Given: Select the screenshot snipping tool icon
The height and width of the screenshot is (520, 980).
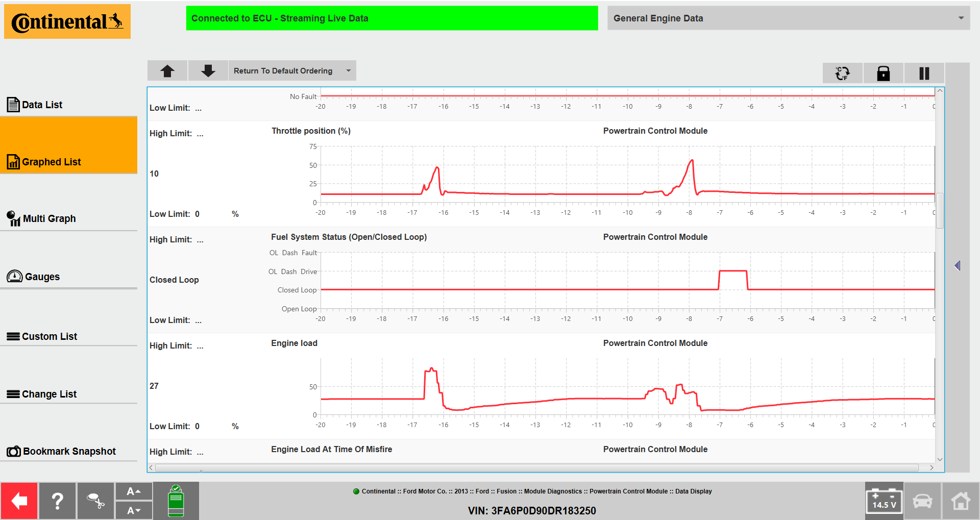Looking at the screenshot, I should coord(95,501).
